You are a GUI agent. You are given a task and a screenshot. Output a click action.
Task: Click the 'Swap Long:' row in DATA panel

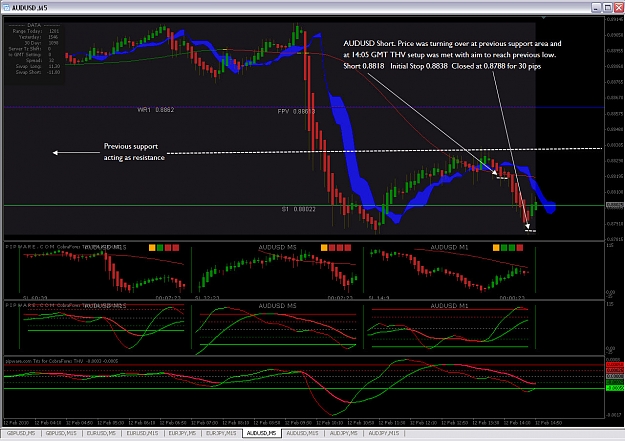pos(37,66)
